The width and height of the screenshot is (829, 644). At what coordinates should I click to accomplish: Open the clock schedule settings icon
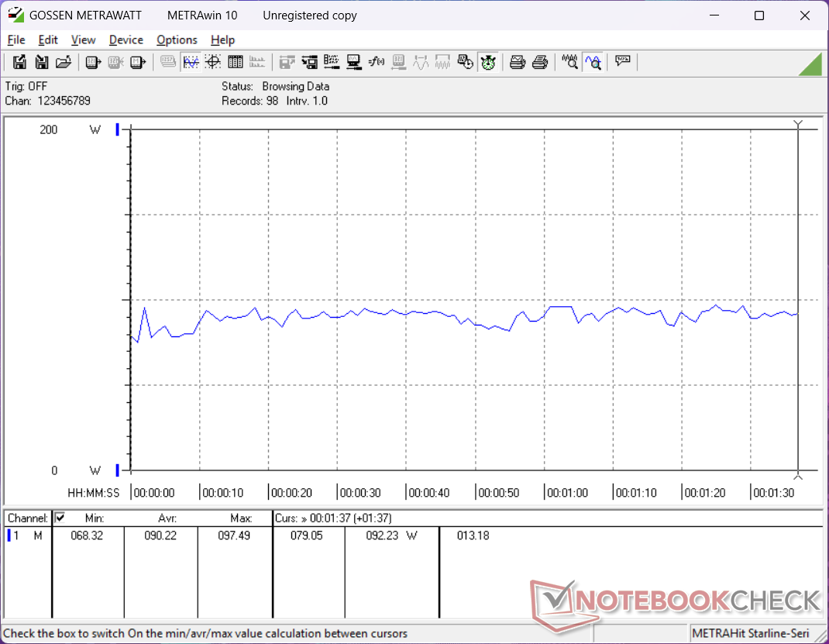466,63
